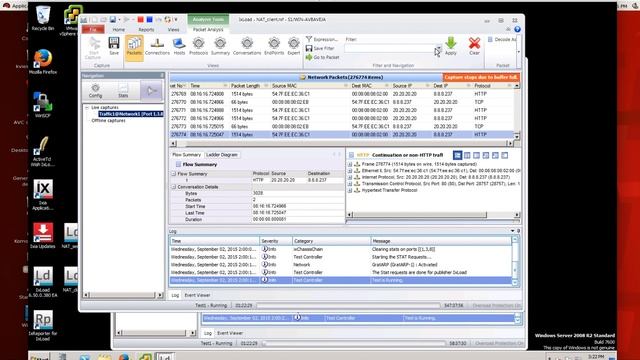Click the Protocol column header
Screen dimensions: 640x360
[x=492, y=86]
